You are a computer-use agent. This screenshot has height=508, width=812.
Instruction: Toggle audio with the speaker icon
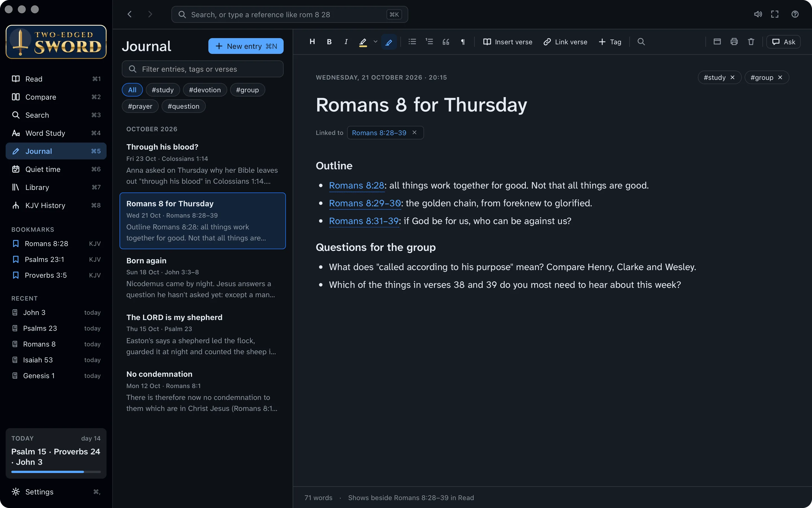[758, 14]
